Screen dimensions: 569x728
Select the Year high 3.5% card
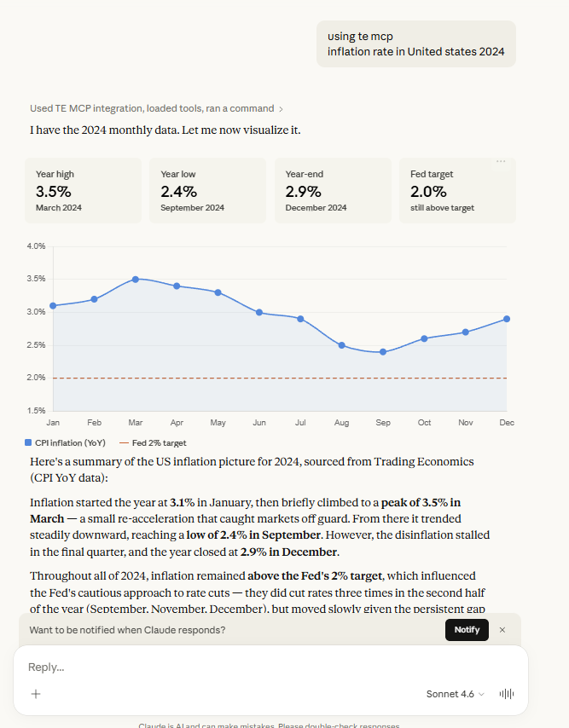[83, 191]
